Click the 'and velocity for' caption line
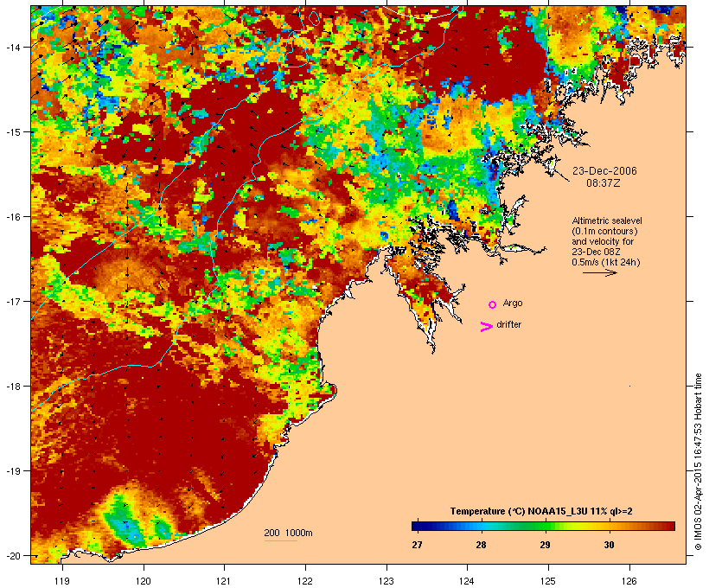709x588 pixels. (603, 241)
